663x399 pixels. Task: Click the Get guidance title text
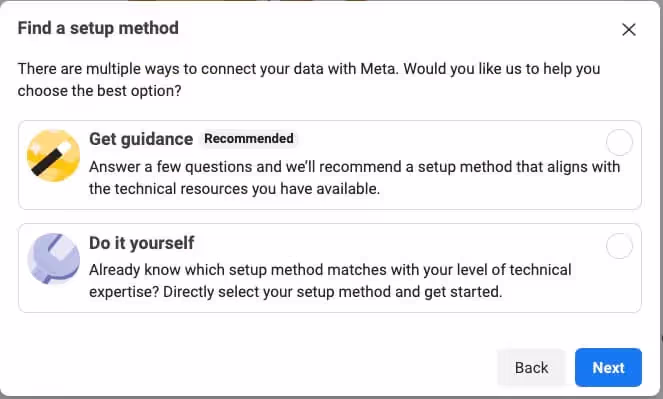coord(141,139)
